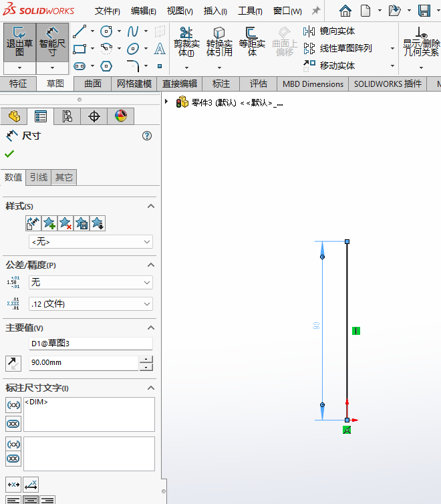The image size is (441, 504).
Task: Select the Smart Dimension (智能尺寸) tool
Action: pos(52,42)
